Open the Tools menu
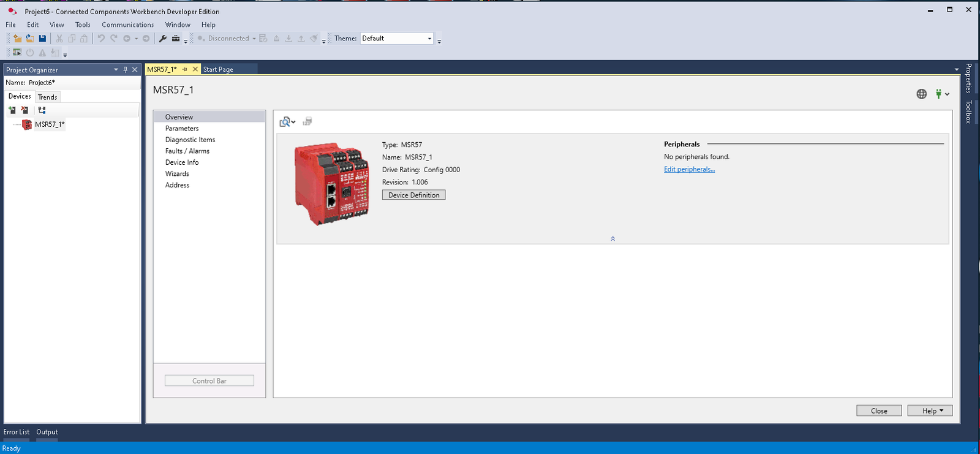The width and height of the screenshot is (980, 454). point(83,25)
